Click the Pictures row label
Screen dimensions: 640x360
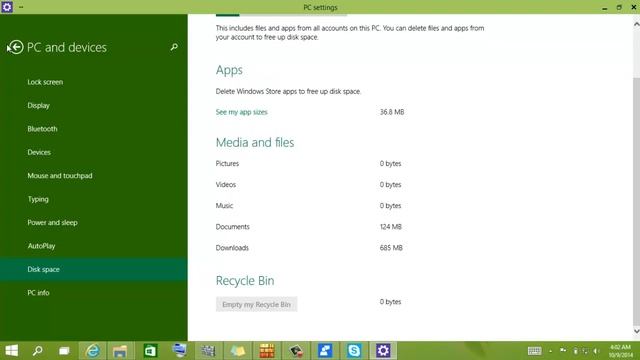(227, 163)
